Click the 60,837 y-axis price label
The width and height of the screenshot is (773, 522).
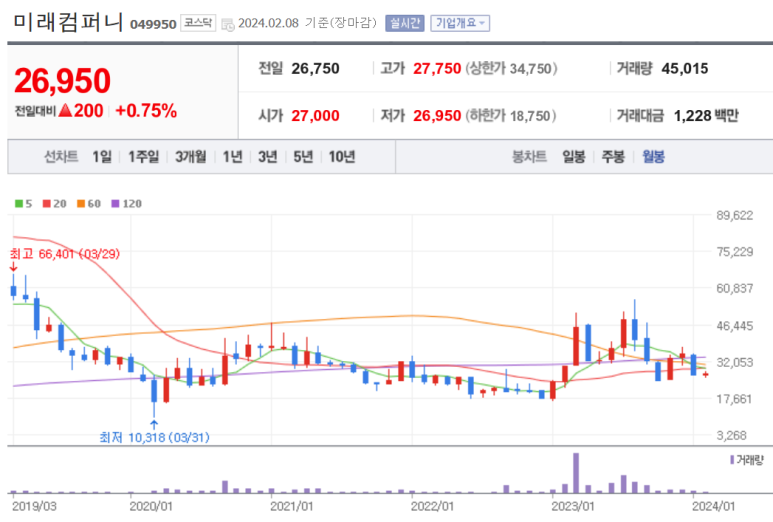pyautogui.click(x=735, y=288)
